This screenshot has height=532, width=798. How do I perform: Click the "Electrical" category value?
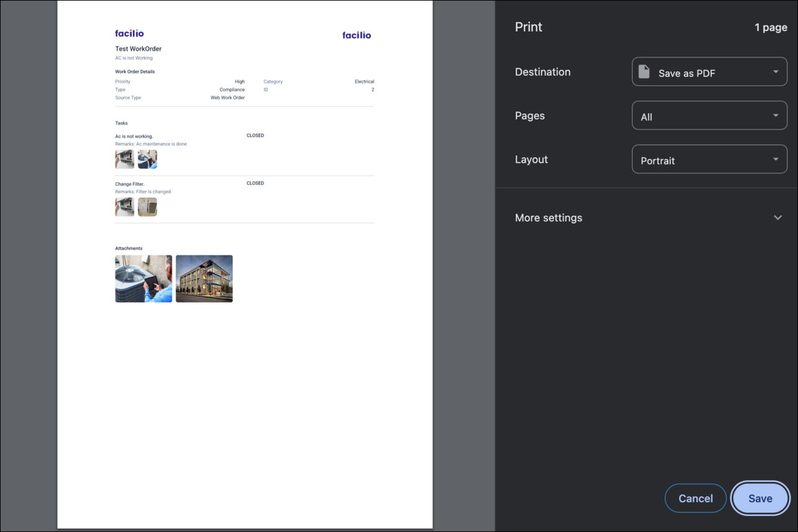[364, 82]
